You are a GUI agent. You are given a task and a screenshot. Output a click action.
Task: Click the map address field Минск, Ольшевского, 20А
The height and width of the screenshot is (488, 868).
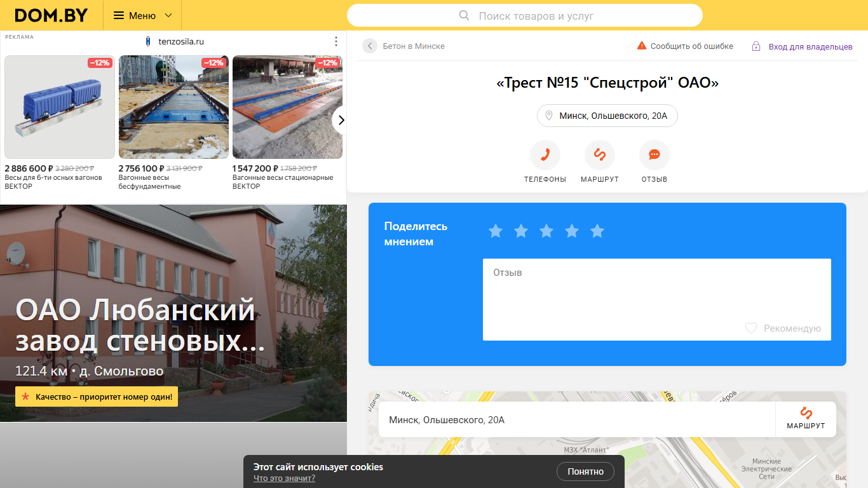[x=577, y=419]
